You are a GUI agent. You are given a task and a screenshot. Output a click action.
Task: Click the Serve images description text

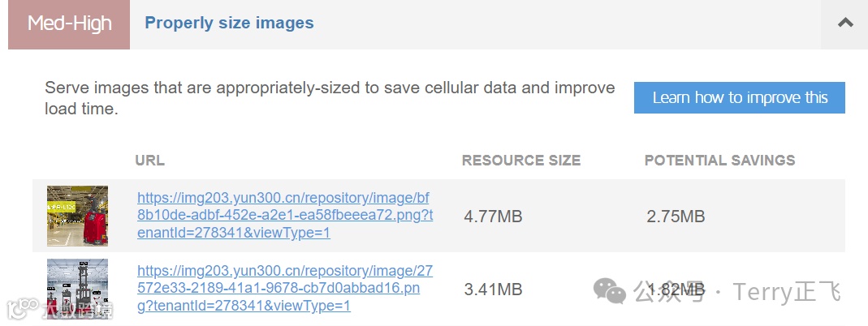click(330, 97)
